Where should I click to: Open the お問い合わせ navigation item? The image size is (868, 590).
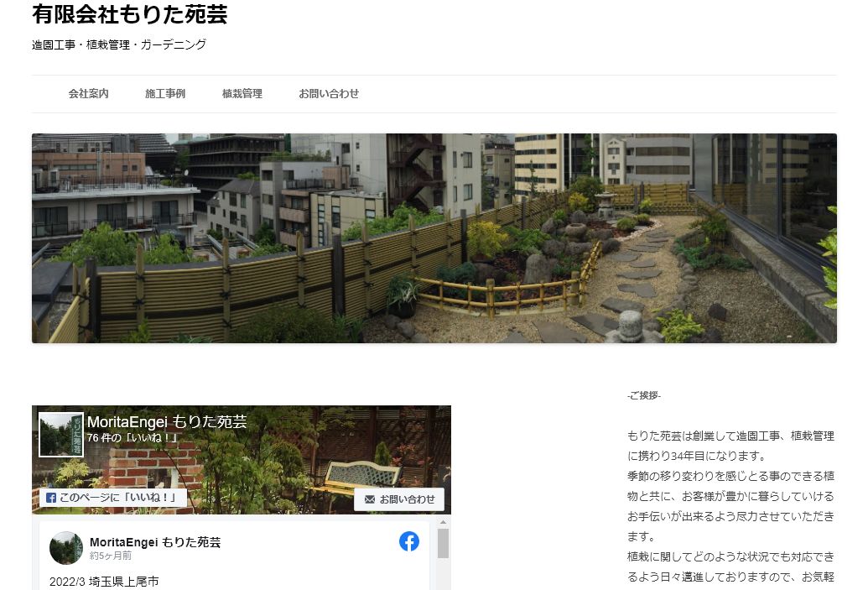(x=329, y=94)
